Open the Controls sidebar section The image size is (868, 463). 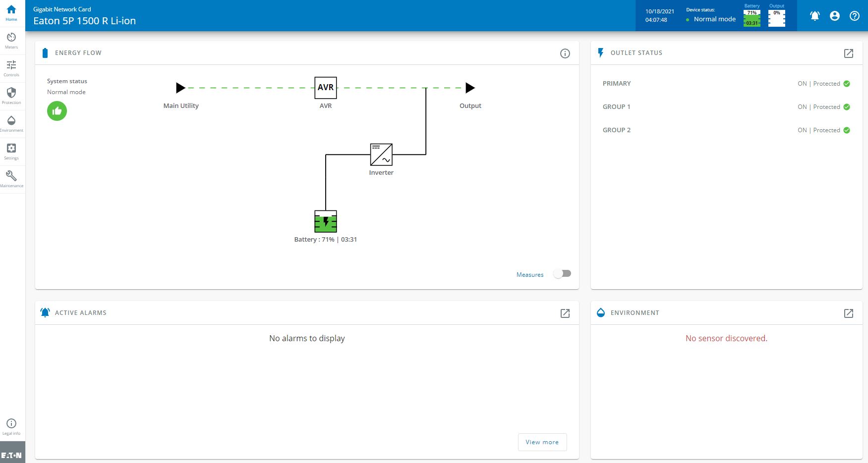[x=11, y=68]
